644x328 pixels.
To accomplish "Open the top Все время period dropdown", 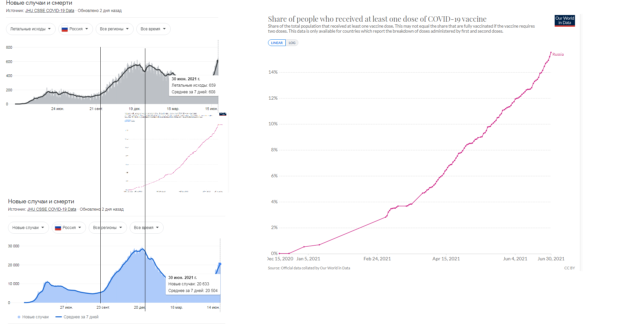I will click(153, 29).
